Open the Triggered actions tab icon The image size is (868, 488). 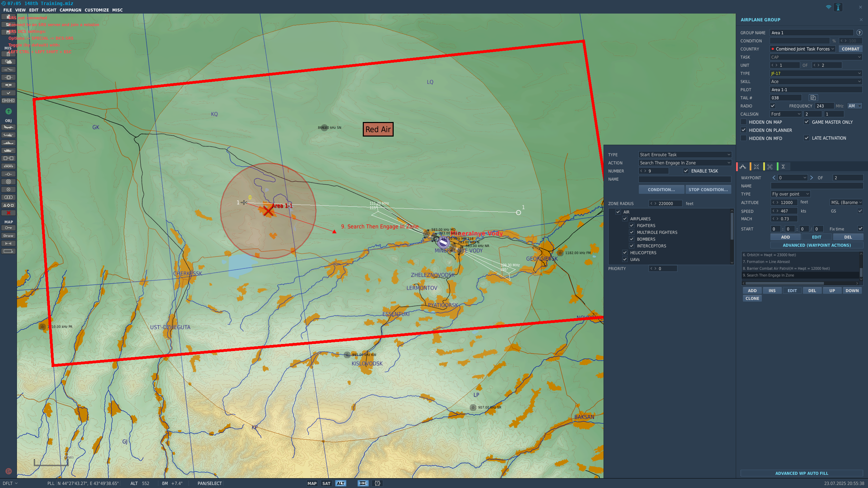770,167
